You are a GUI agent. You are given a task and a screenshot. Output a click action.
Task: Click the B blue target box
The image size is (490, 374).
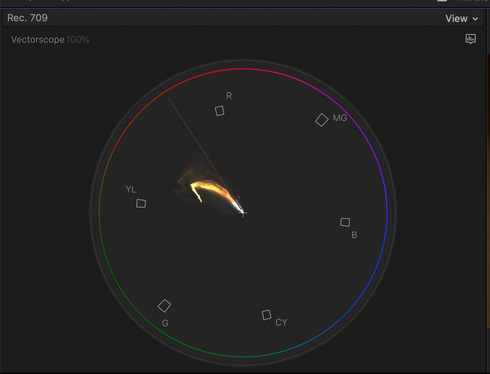tap(345, 222)
